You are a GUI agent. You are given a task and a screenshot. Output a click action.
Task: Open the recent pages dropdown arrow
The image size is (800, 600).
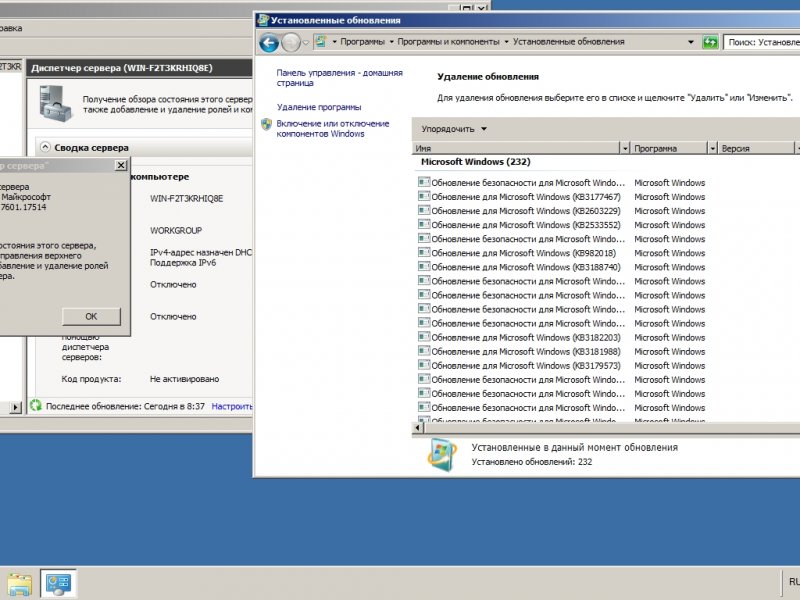click(x=306, y=42)
